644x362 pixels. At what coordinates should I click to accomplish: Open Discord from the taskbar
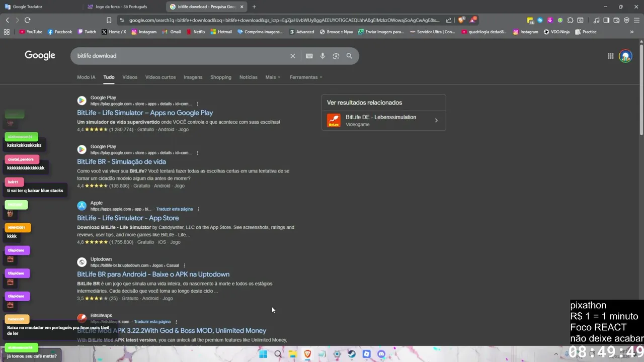381,354
